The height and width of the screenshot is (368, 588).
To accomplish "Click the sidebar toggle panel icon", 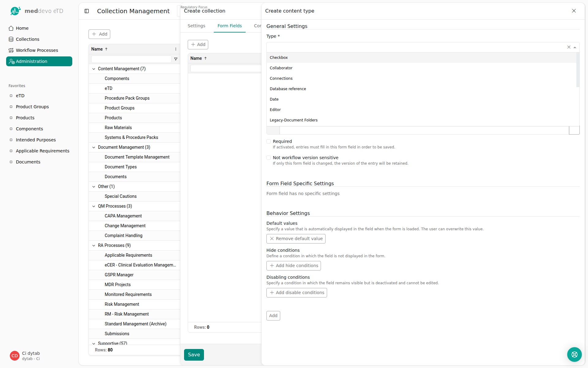I will coord(87,11).
